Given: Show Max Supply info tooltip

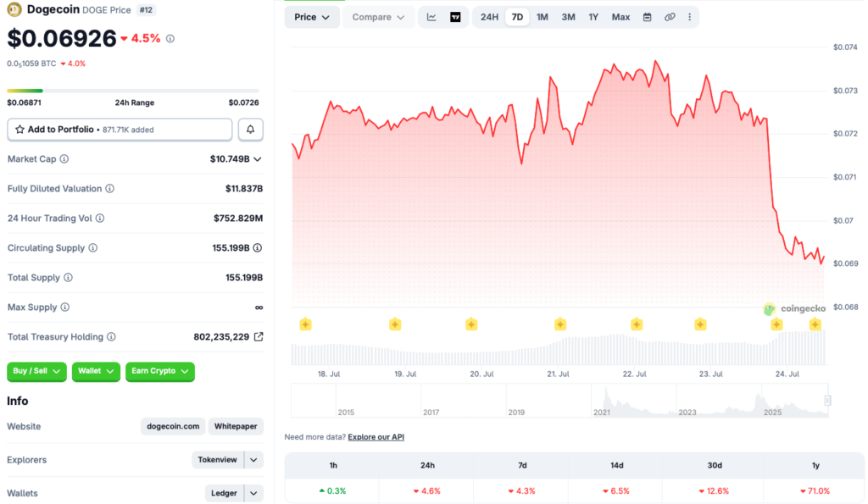Looking at the screenshot, I should [x=65, y=307].
